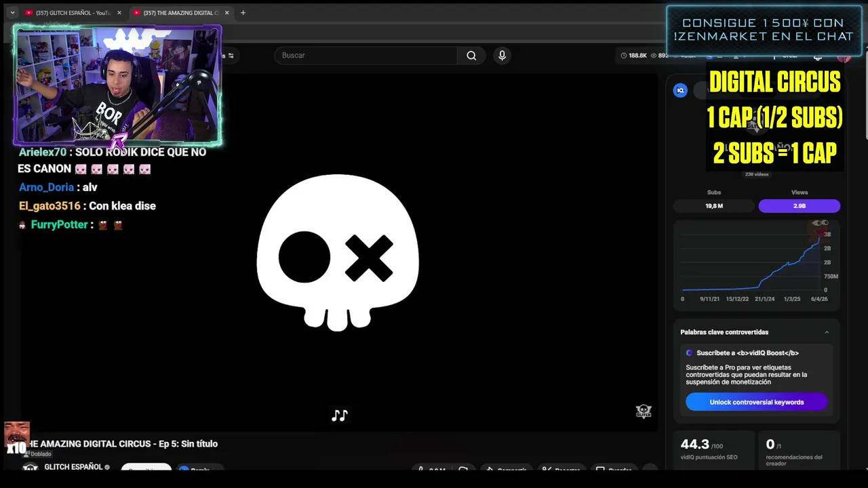Screen dimensions: 868x488
Task: Click the vidIQ logo icon
Action: 680,90
